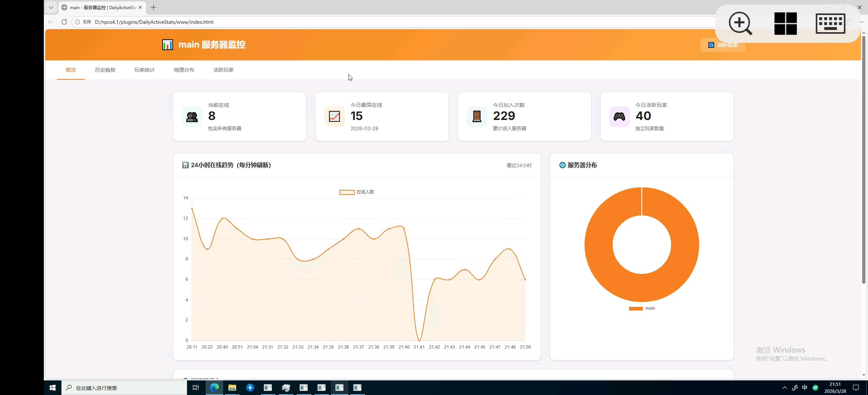Click the site info icon before 文件
This screenshot has width=868, height=395.
(77, 22)
